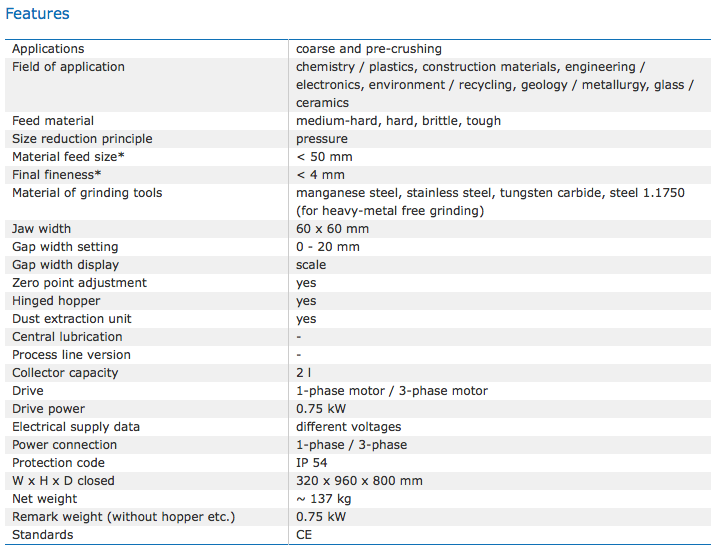Click the Applications row label
This screenshot has width=722, height=551.
48,49
